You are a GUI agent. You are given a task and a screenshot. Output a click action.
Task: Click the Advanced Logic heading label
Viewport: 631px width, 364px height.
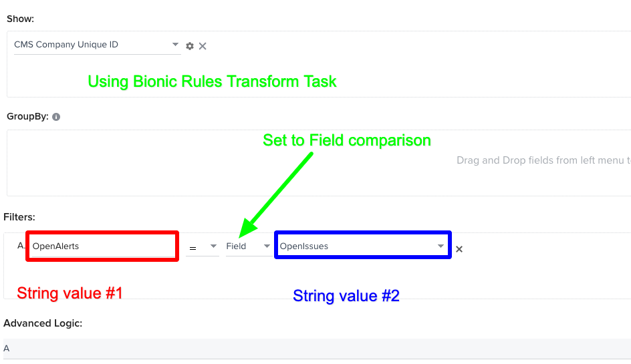pyautogui.click(x=43, y=323)
